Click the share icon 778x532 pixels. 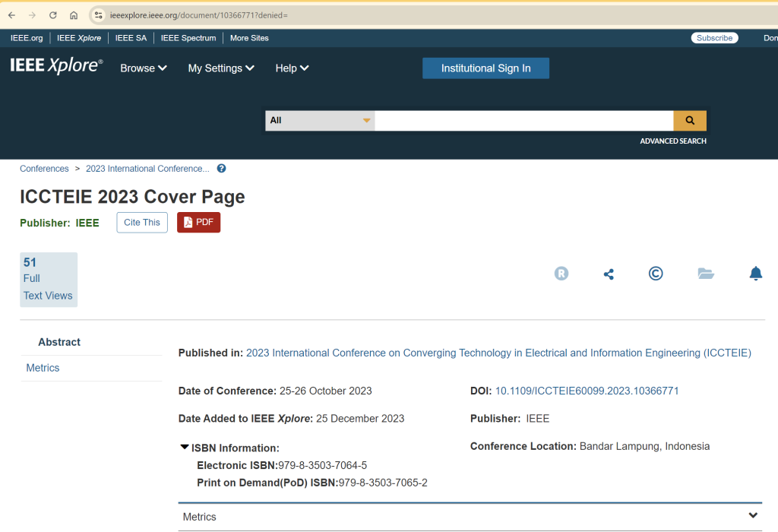click(x=609, y=274)
